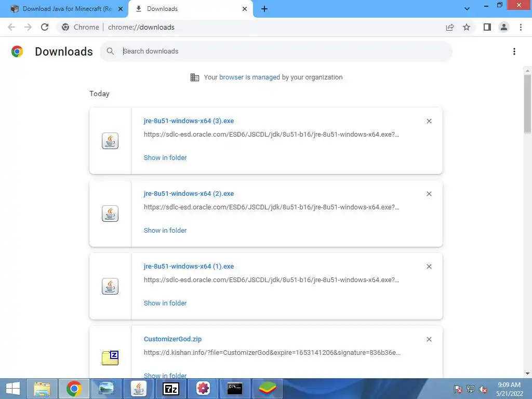Click Chrome icon in the taskbar
Viewport: 532px width, 399px height.
(74, 389)
